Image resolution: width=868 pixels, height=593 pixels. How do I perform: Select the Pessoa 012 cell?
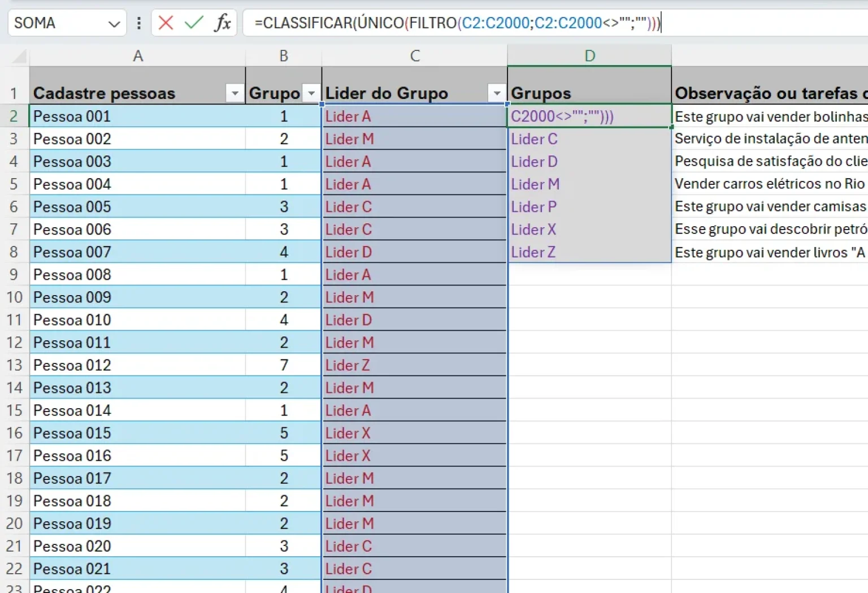point(137,365)
